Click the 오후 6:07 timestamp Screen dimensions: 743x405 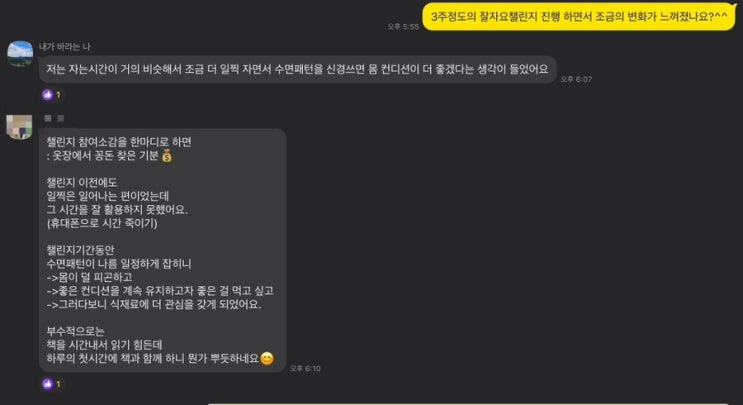[576, 79]
